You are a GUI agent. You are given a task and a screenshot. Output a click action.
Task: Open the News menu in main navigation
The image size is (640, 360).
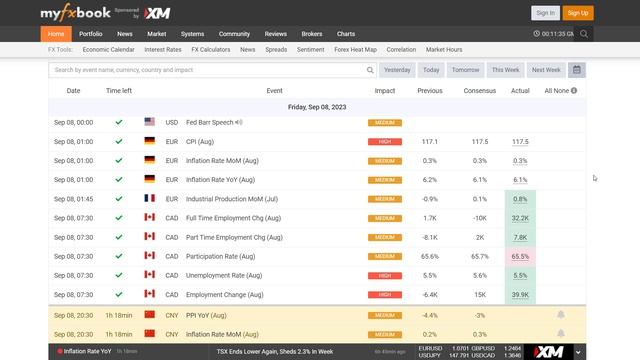(x=124, y=34)
